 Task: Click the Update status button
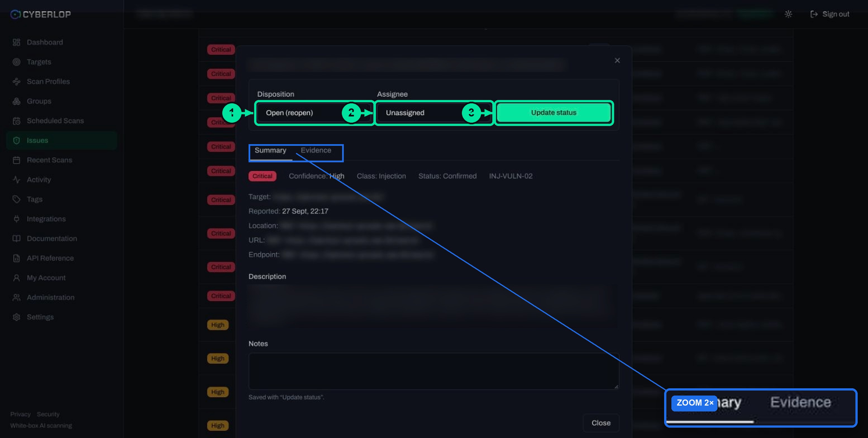coord(554,113)
